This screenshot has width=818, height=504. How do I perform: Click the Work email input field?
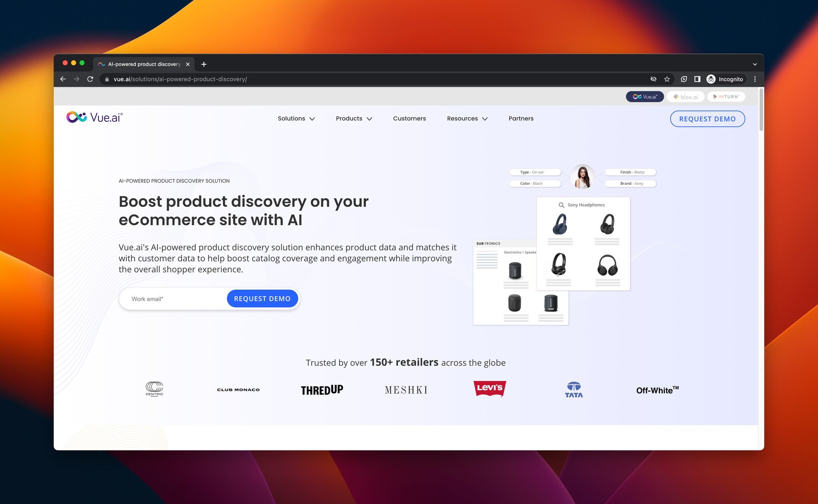(173, 298)
